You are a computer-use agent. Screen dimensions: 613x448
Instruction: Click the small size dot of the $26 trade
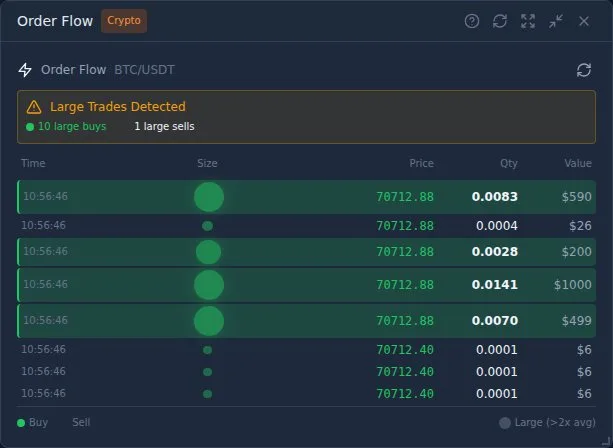coord(207,226)
